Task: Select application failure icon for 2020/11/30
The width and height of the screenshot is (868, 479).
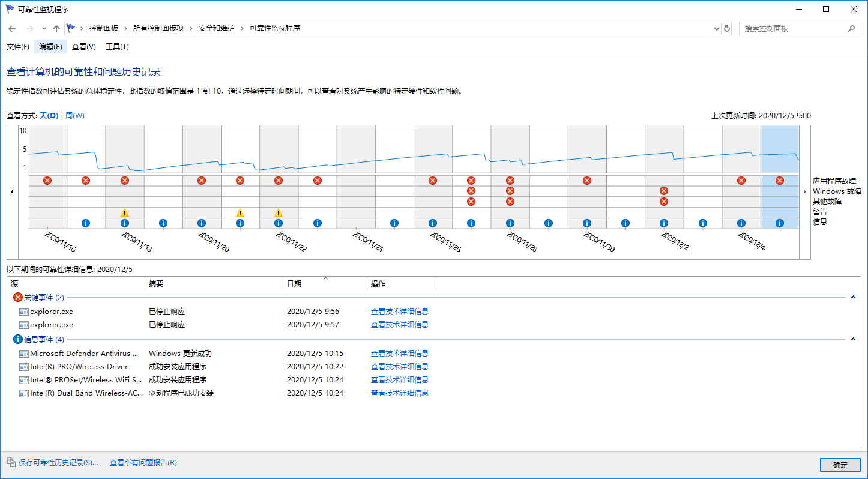Action: 587,181
